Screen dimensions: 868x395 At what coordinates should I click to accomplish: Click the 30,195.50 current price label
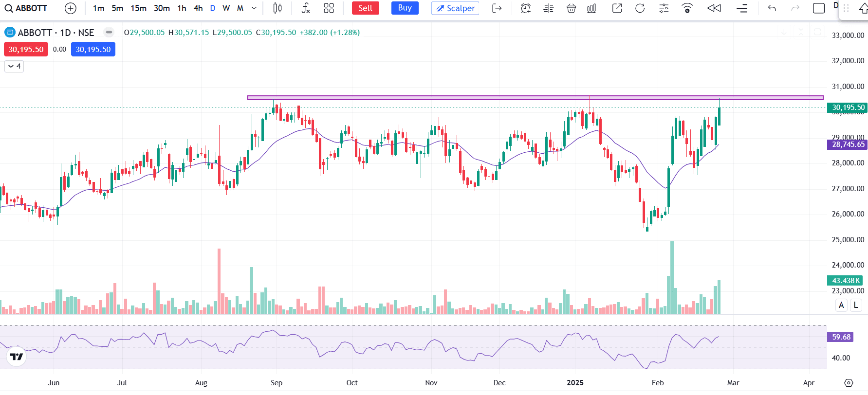847,108
